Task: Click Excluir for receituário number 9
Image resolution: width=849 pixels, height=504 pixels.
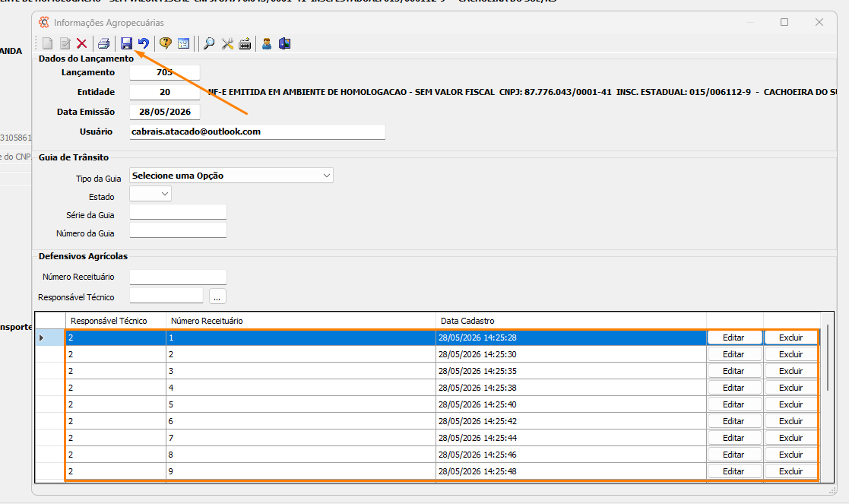Action: coord(790,471)
